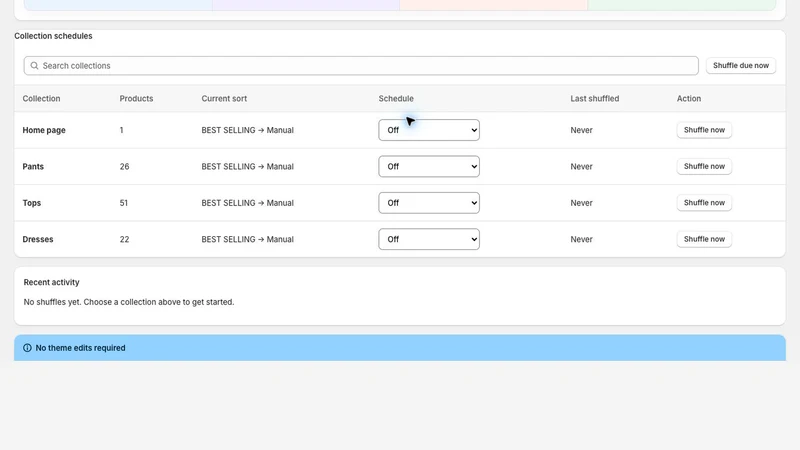Click the Collection column header
This screenshot has height=450, width=800.
pyautogui.click(x=41, y=98)
